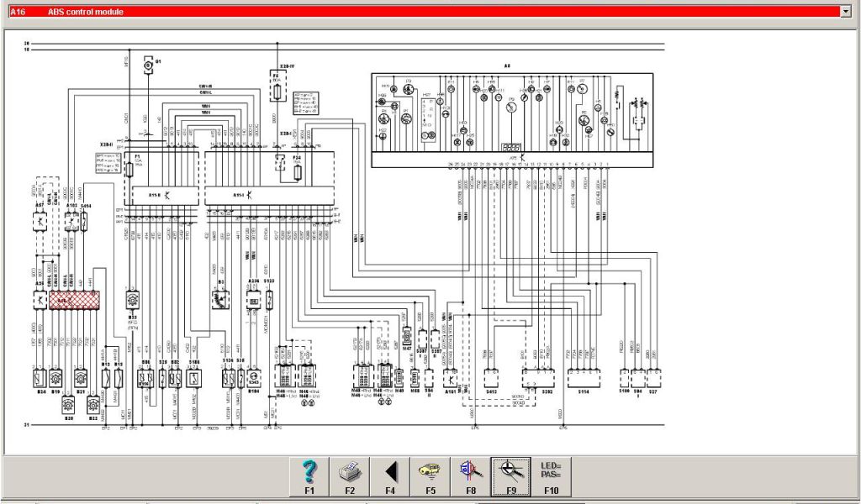Screen dimensions: 861x504
Task: Click the F5 yellow car icon
Action: pyautogui.click(x=430, y=475)
